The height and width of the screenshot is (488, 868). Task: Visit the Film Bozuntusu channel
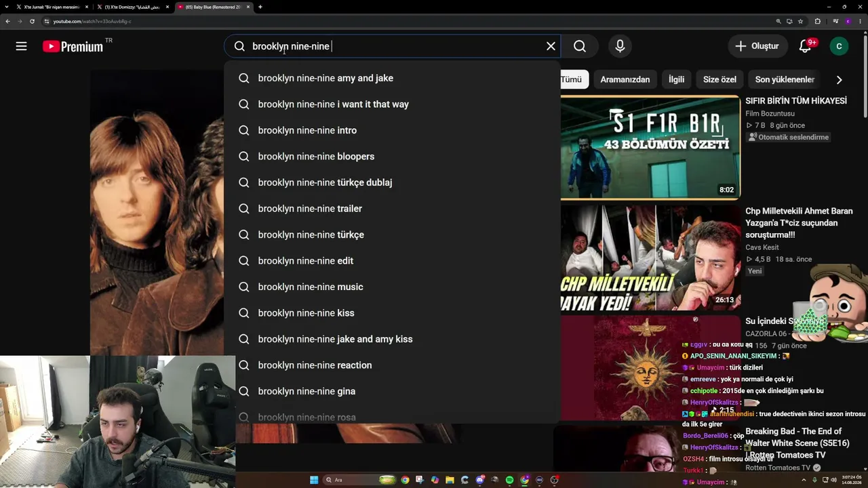(x=770, y=113)
